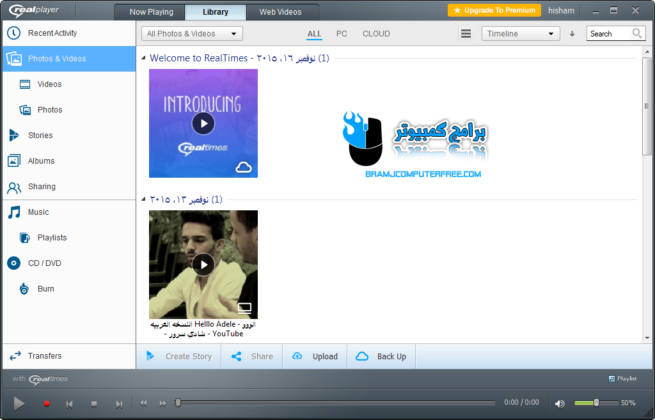Open the Videos filmstrip icon
This screenshot has width=655, height=420.
pyautogui.click(x=25, y=84)
